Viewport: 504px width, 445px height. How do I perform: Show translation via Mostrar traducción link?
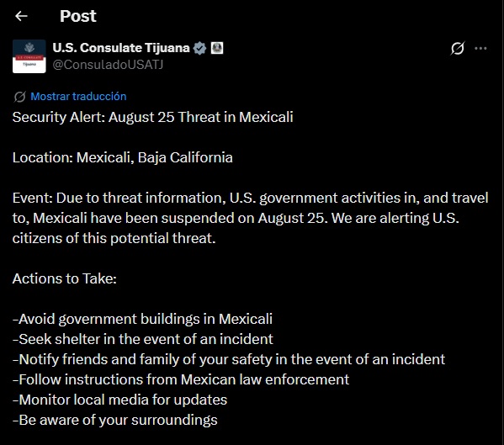click(x=78, y=97)
